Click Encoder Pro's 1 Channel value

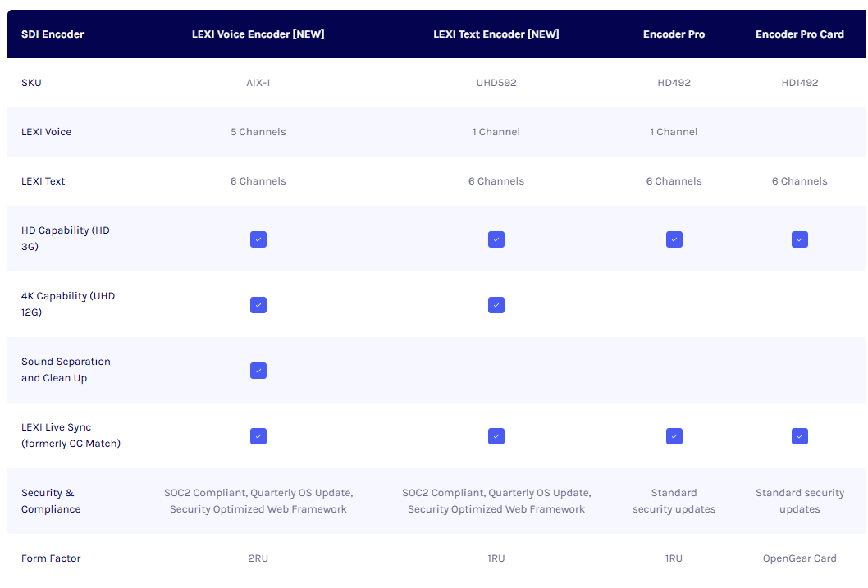click(x=674, y=132)
